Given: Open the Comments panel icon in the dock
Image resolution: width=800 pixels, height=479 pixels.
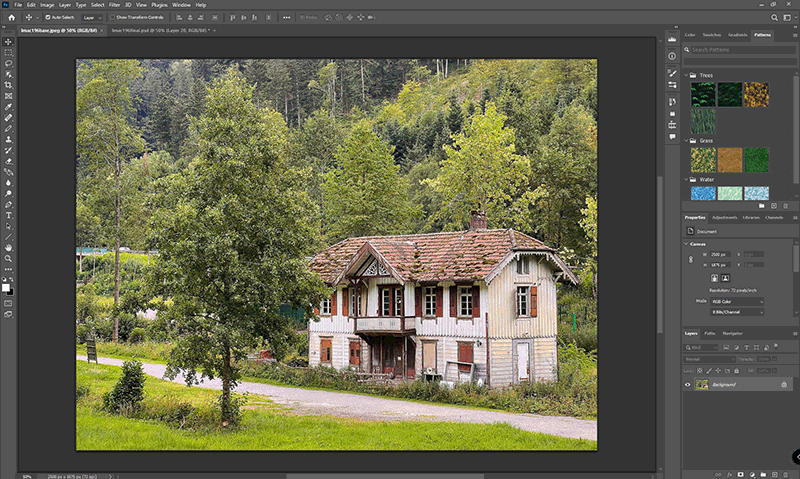Looking at the screenshot, I should (x=672, y=137).
